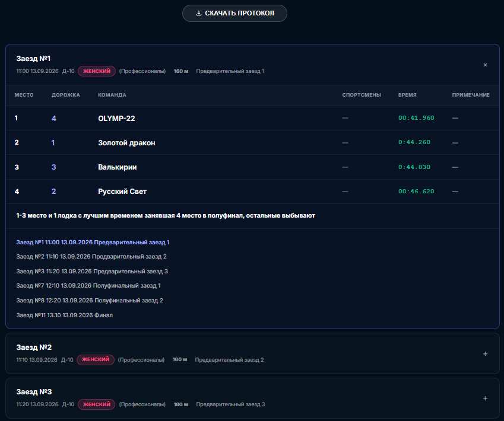Click the Место column header
The width and height of the screenshot is (504, 421).
24,95
